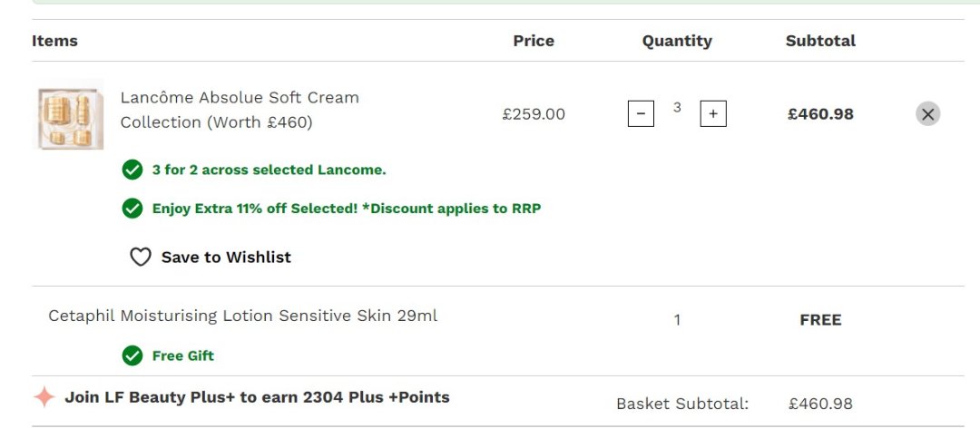The image size is (980, 428).
Task: Join LF Beauty Plus+ to earn points
Action: click(257, 397)
